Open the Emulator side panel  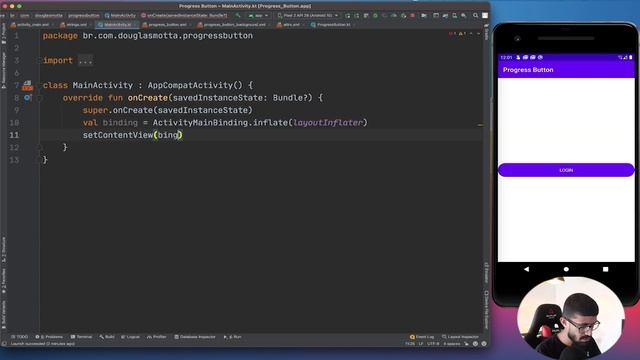click(x=487, y=273)
